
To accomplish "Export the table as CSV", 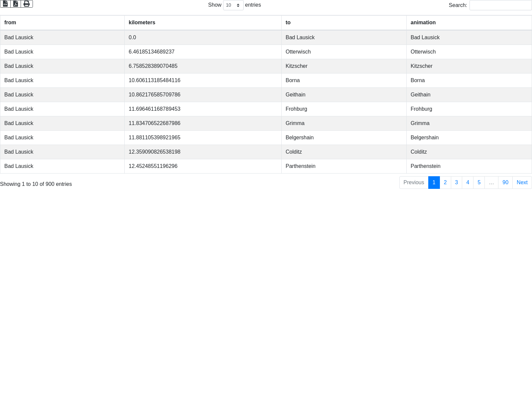I will (x=5, y=4).
